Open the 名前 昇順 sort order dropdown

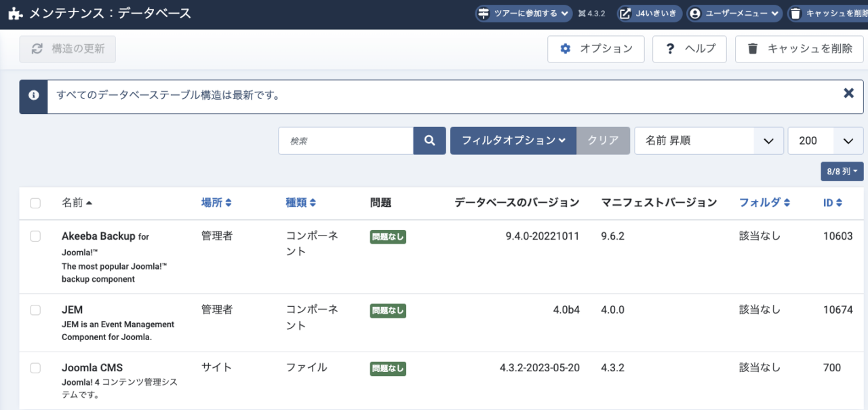(709, 141)
